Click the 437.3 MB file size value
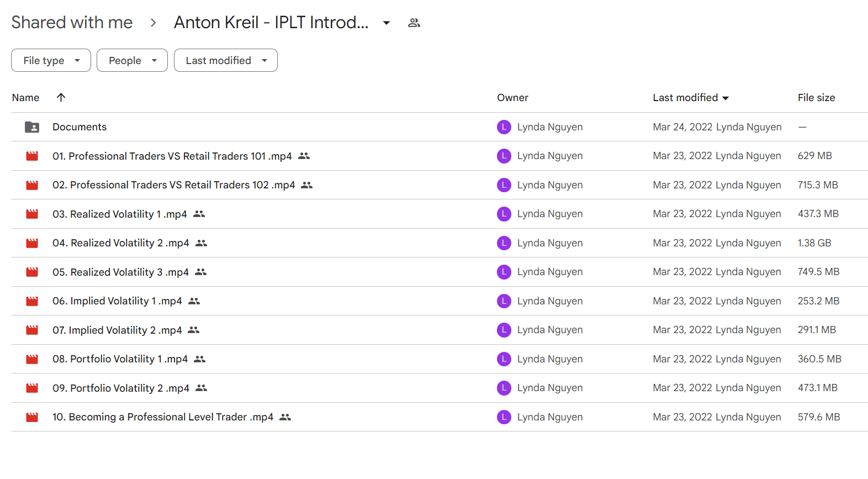Screen dimensions: 868x479 coord(818,214)
